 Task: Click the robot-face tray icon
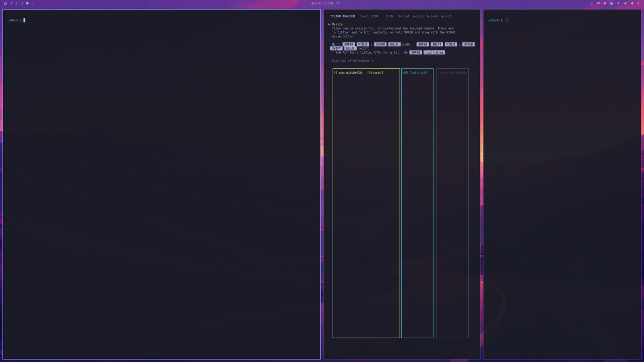pos(611,3)
